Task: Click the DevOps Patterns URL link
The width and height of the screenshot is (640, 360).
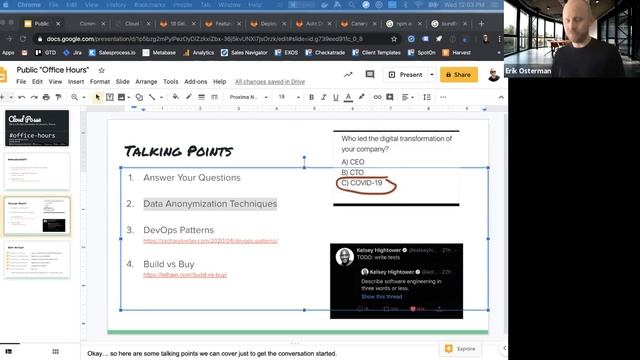Action: click(x=211, y=241)
